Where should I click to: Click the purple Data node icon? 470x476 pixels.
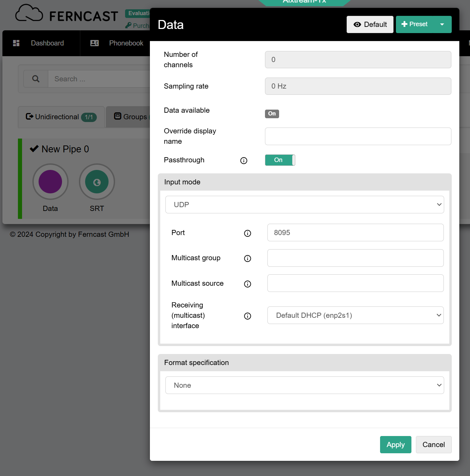(50, 182)
